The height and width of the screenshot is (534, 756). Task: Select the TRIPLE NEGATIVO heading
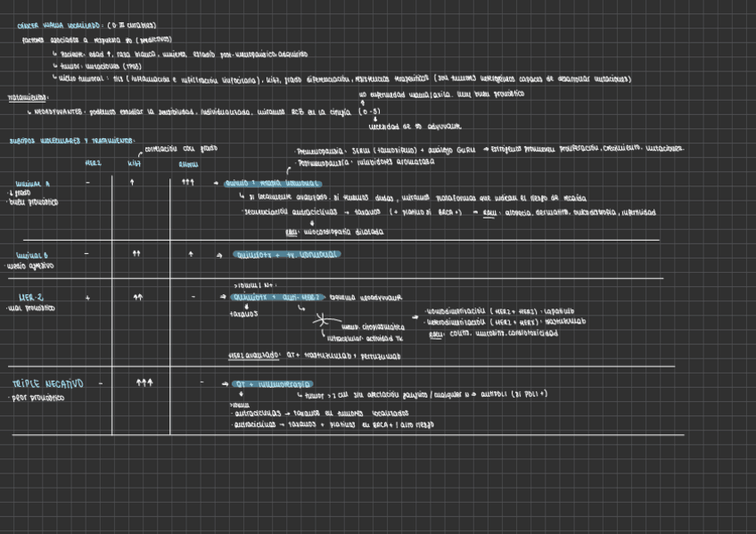[48, 383]
